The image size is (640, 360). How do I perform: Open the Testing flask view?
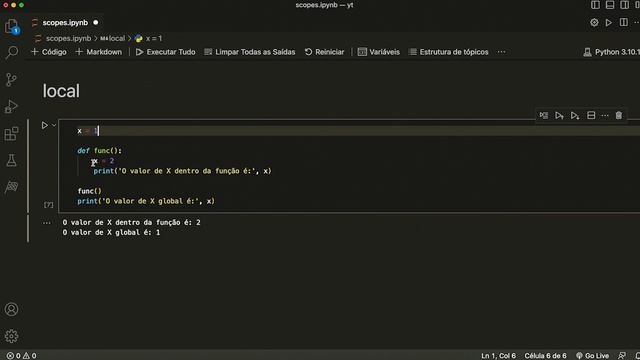pos(11,160)
